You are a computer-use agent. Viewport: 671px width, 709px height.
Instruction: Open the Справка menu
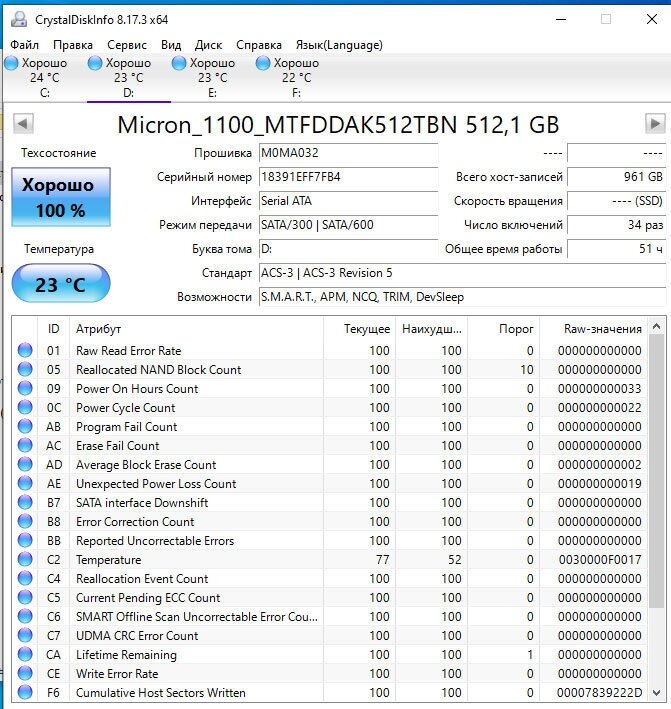coord(259,45)
